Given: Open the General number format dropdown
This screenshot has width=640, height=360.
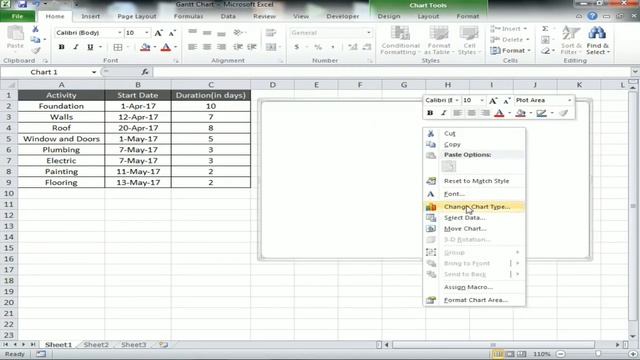Looking at the screenshot, I should [x=368, y=33].
